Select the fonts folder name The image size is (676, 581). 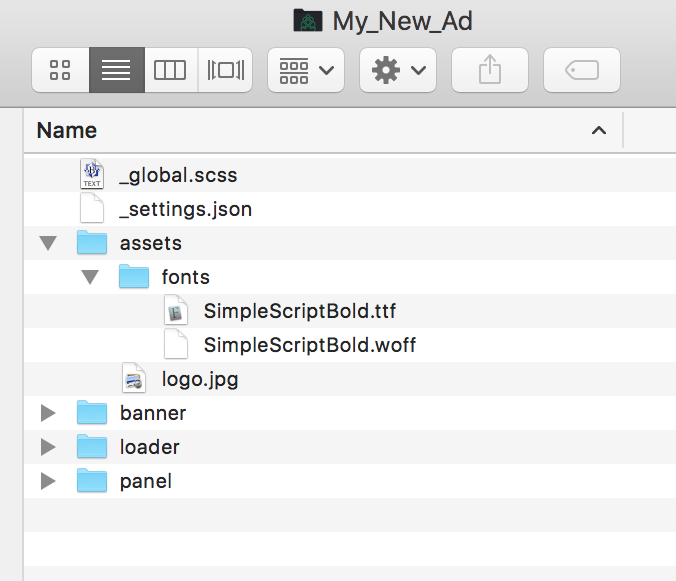click(186, 277)
